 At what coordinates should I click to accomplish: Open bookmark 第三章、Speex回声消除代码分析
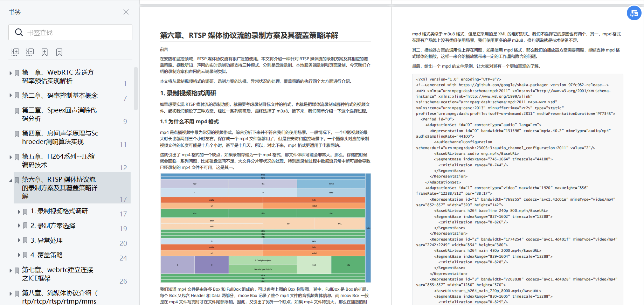pyautogui.click(x=59, y=114)
